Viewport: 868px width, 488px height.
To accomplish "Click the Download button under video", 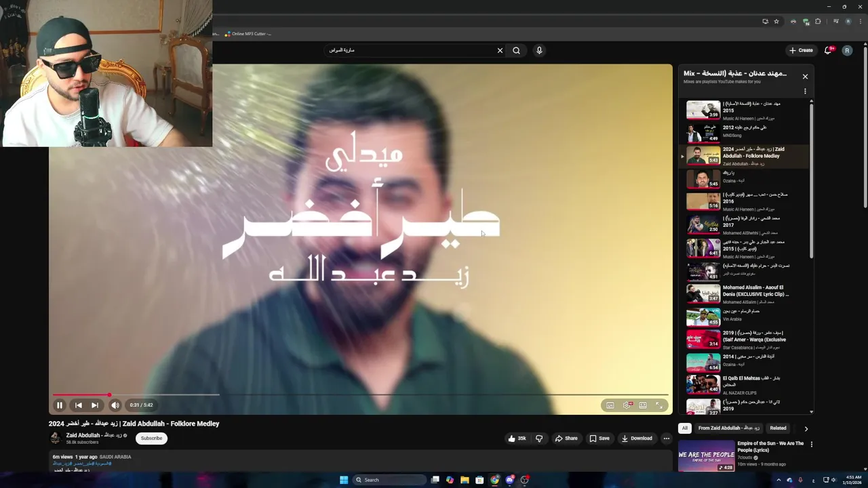I will (x=637, y=439).
